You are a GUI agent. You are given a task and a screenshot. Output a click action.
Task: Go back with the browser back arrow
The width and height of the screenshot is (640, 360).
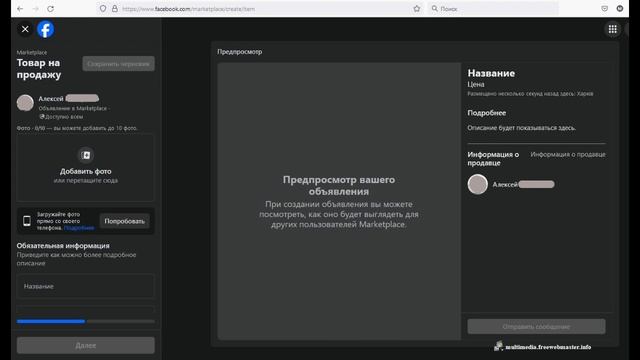coord(20,9)
